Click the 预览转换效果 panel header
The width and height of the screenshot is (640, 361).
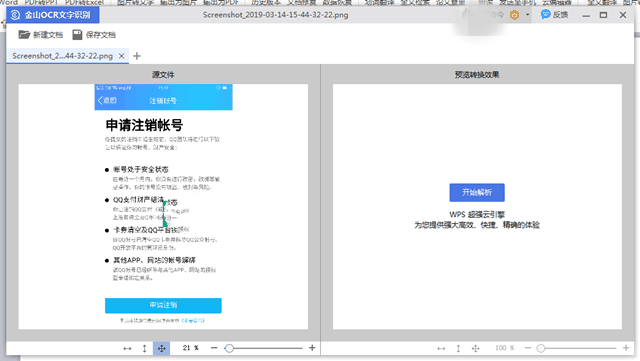click(x=477, y=75)
